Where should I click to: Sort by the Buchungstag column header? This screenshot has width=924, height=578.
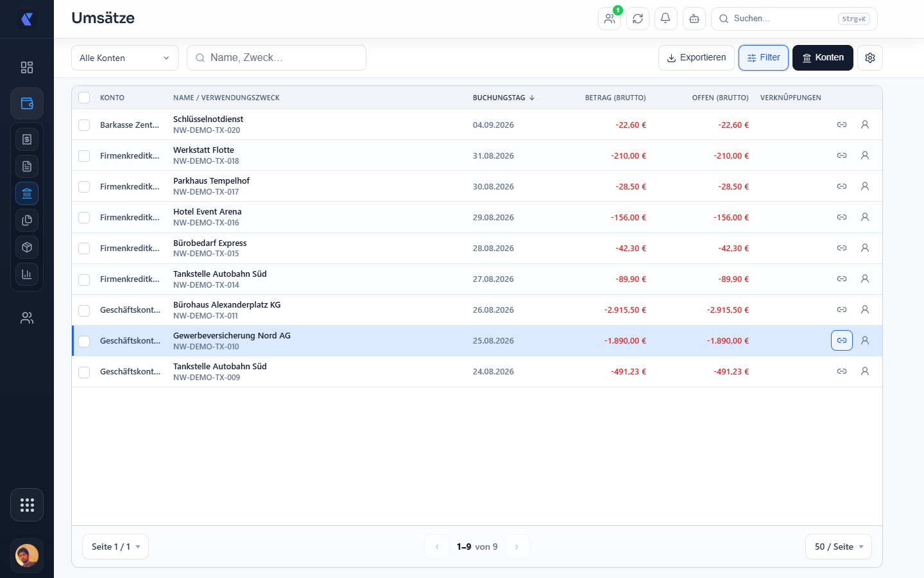(x=504, y=98)
